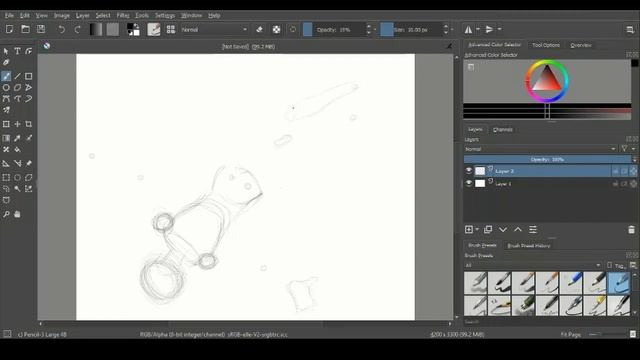This screenshot has width=640, height=360.
Task: Select the Fill bucket tool
Action: 18,150
